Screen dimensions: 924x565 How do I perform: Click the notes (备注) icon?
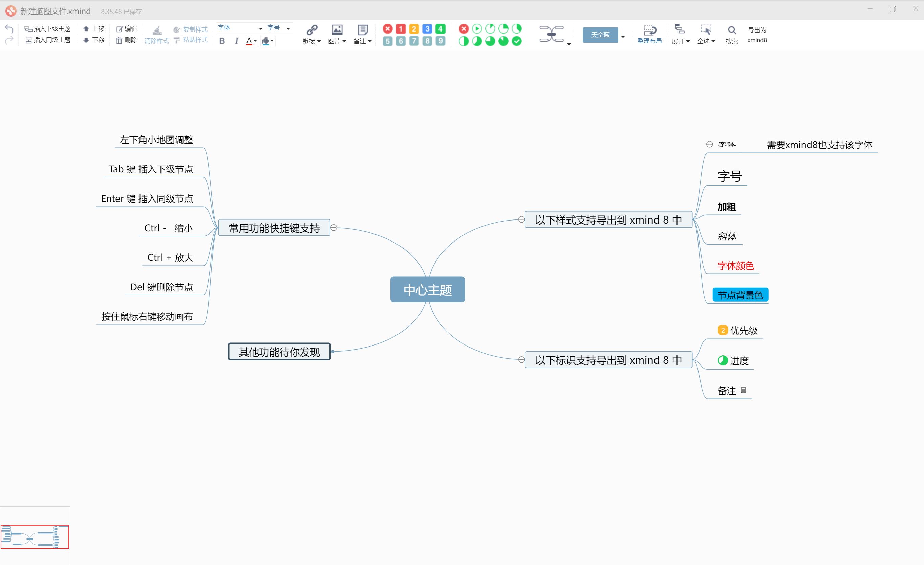362,29
